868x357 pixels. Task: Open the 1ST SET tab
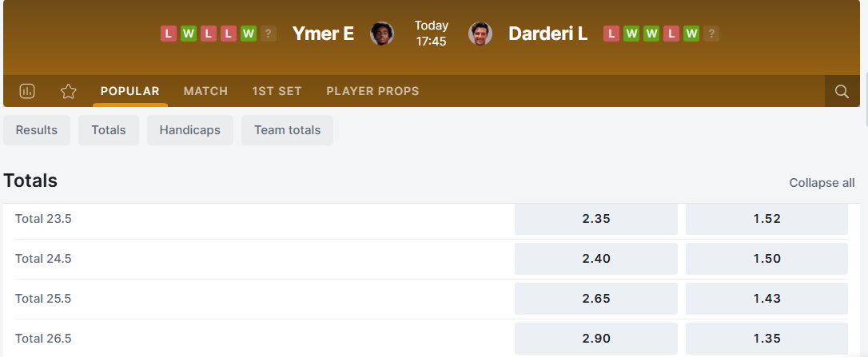(277, 91)
